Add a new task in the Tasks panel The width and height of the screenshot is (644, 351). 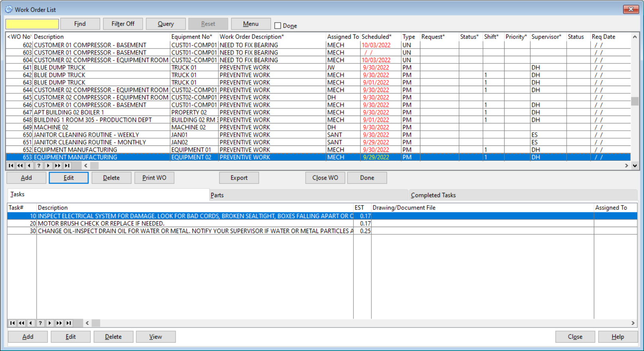tap(28, 337)
